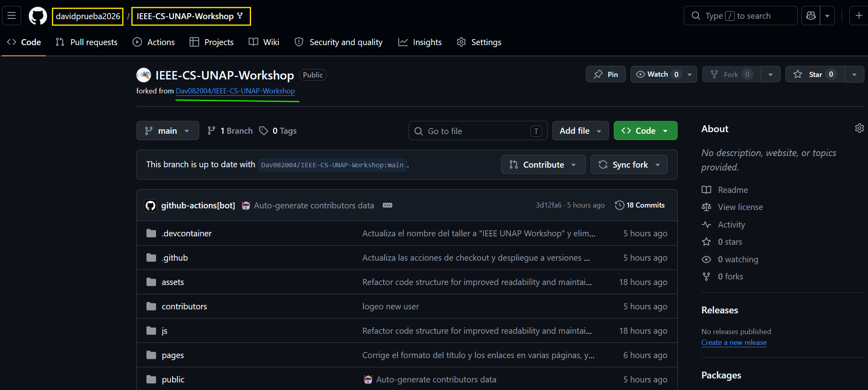Expand the Copilot dropdown arrow in header
The image size is (868, 390).
[827, 16]
